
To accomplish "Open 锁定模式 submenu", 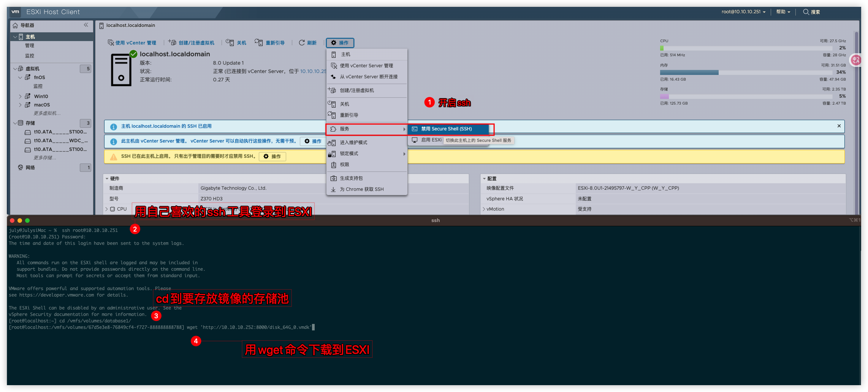I will tap(367, 154).
